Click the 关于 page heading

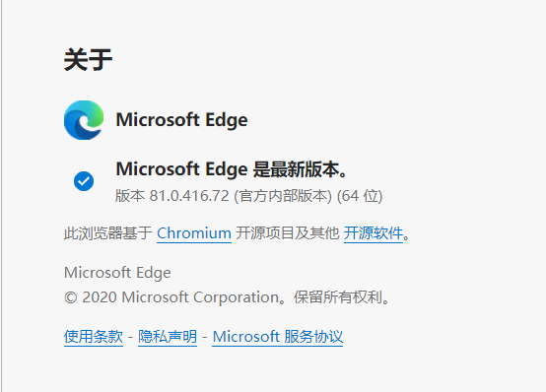88,59
